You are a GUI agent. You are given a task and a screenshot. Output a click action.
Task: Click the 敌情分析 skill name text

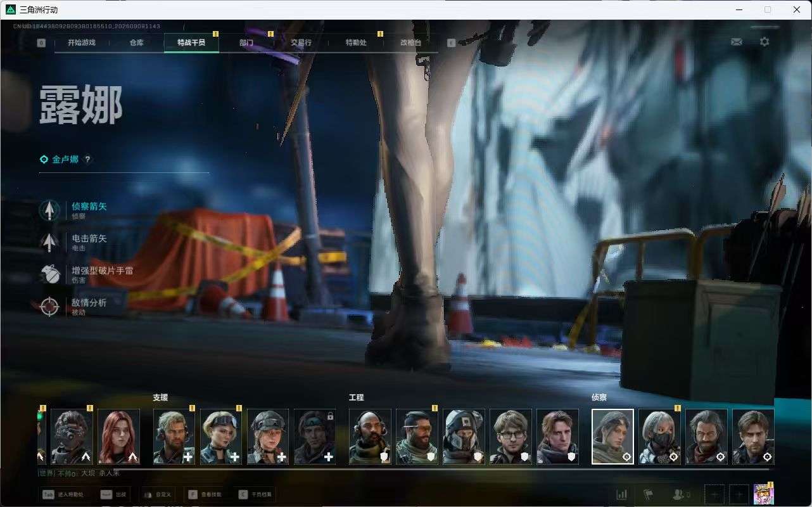coord(89,303)
